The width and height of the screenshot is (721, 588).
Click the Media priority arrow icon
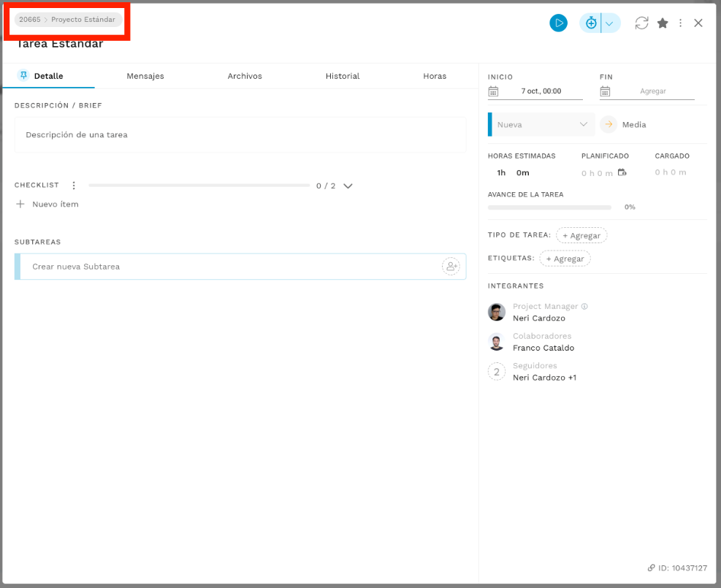(609, 125)
